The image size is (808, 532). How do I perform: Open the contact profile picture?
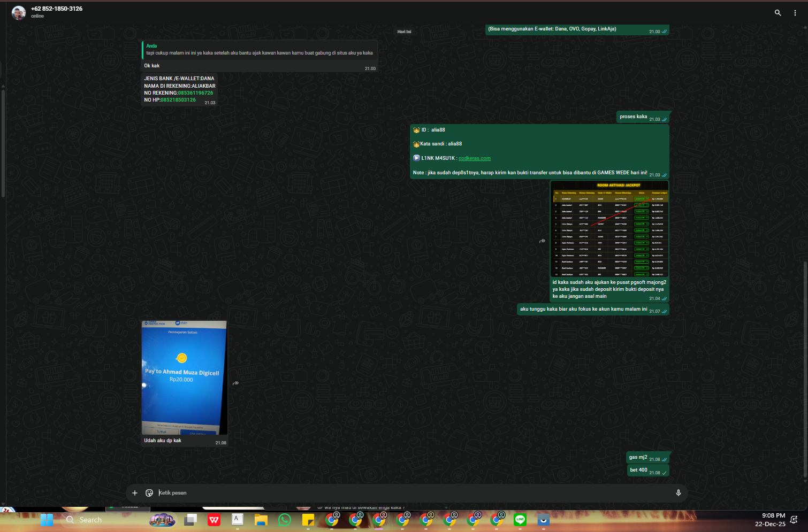click(x=19, y=13)
